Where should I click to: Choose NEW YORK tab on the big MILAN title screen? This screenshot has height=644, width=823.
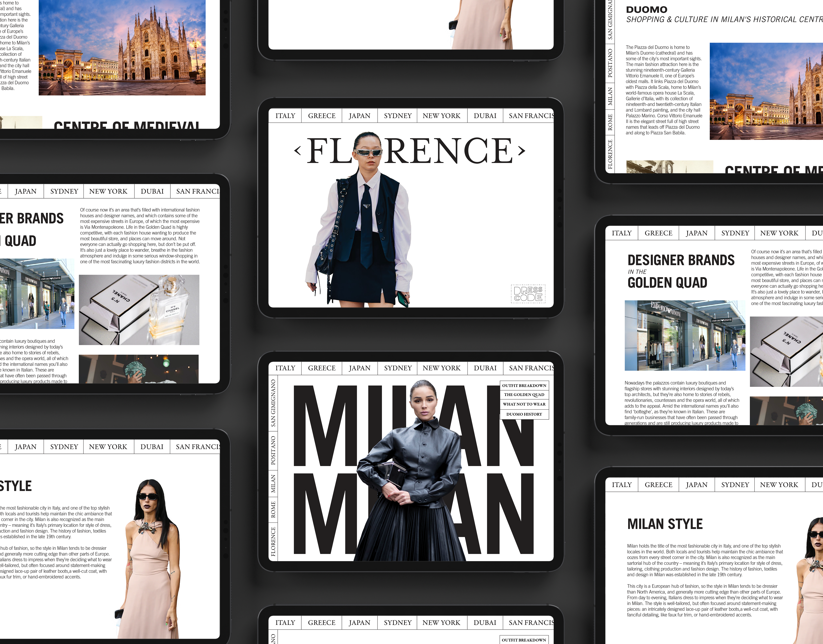click(442, 368)
